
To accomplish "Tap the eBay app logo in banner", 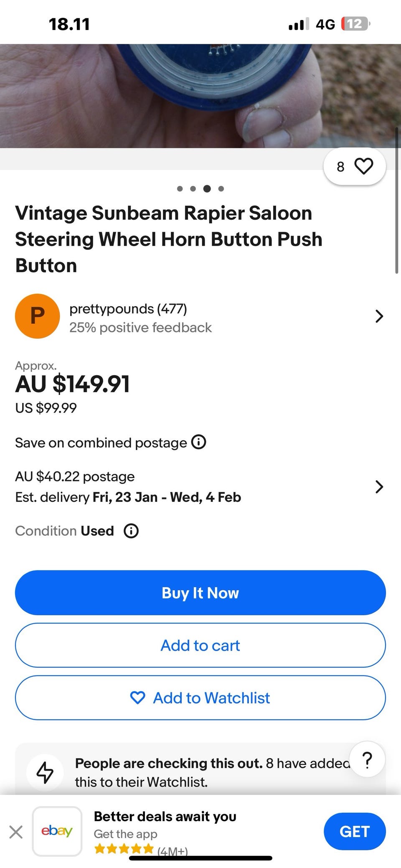I will (57, 831).
